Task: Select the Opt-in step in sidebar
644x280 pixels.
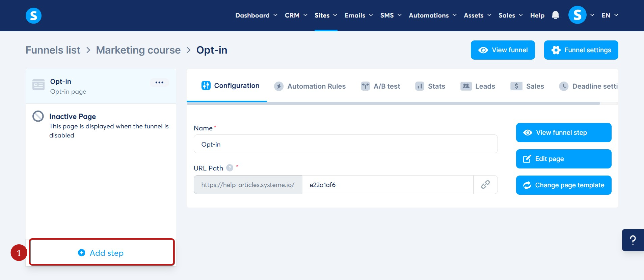Action: click(101, 86)
